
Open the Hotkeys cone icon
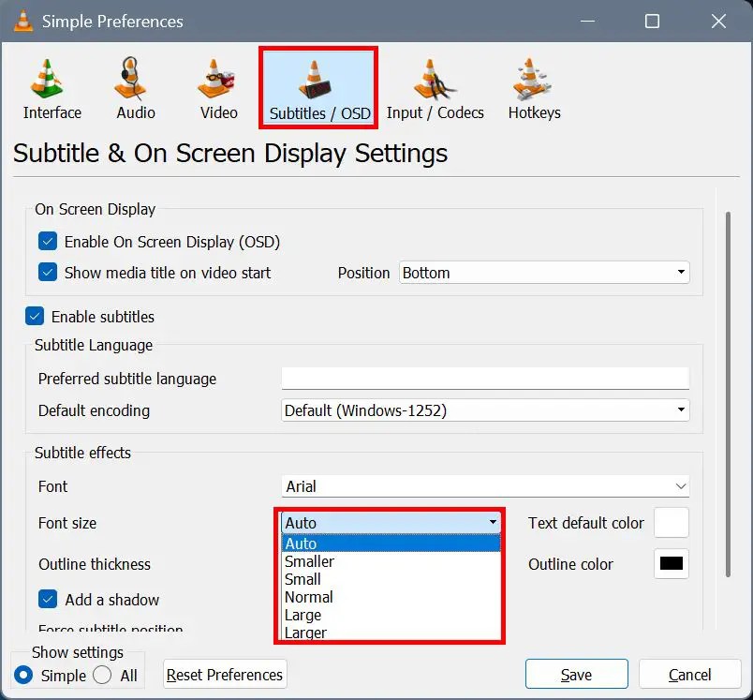pos(532,80)
